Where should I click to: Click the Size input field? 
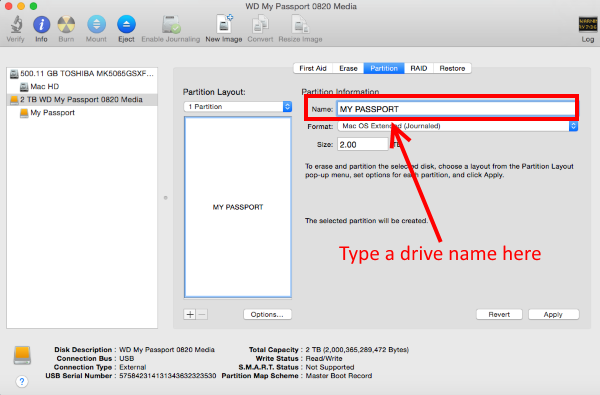(363, 145)
